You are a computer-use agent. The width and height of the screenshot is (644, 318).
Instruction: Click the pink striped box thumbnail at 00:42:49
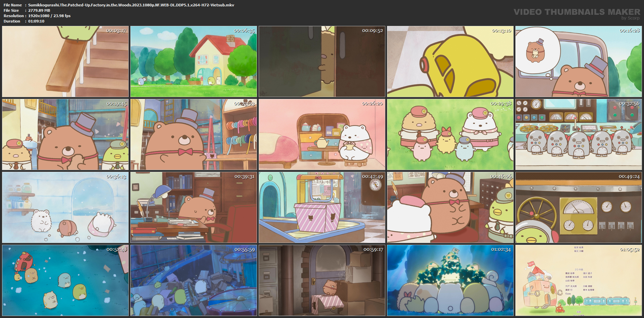point(322,207)
